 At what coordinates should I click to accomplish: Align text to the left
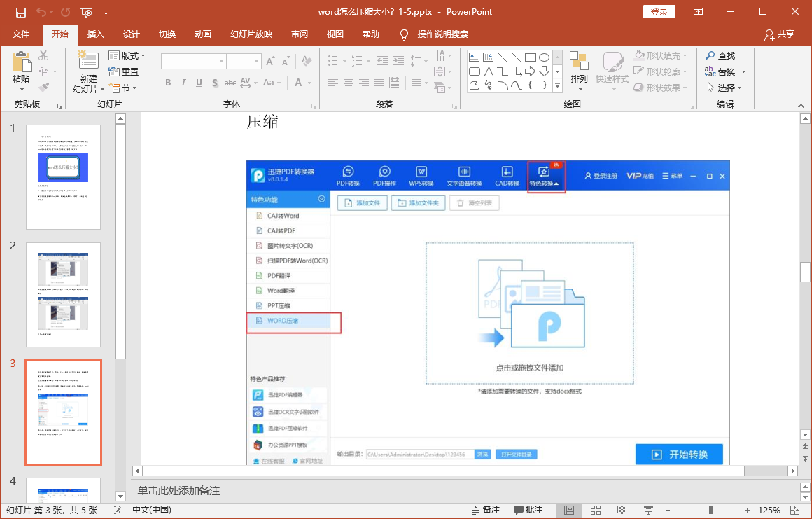click(333, 83)
